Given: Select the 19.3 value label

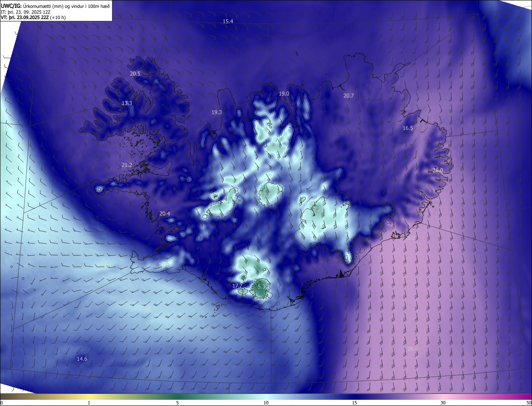Looking at the screenshot, I should click(217, 112).
